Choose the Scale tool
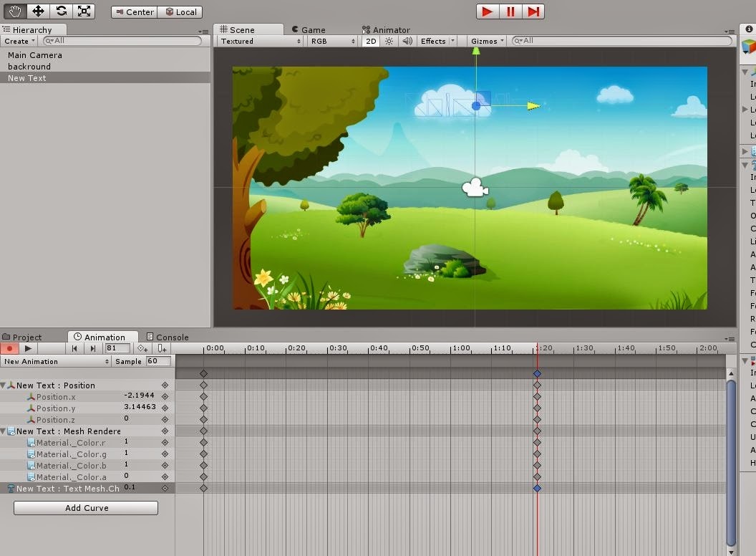The height and width of the screenshot is (556, 756). pos(86,11)
